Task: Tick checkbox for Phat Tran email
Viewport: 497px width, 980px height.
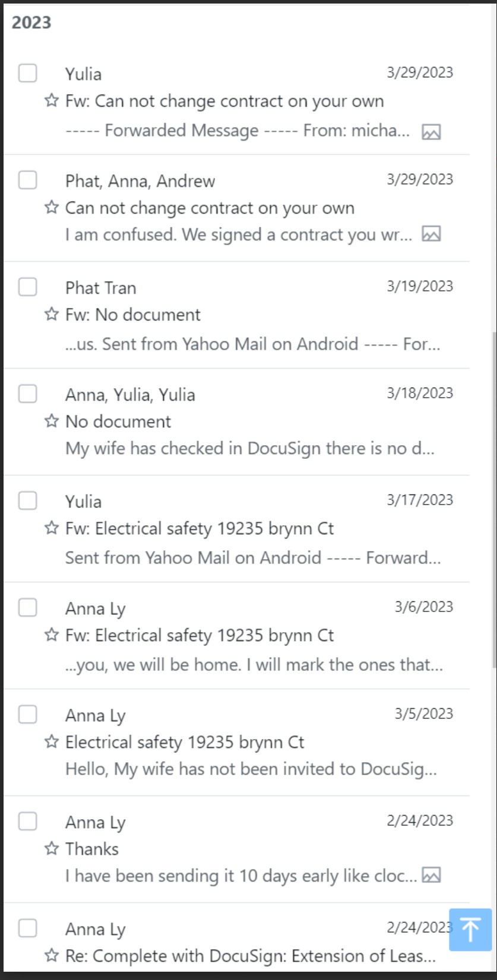Action: pos(28,287)
